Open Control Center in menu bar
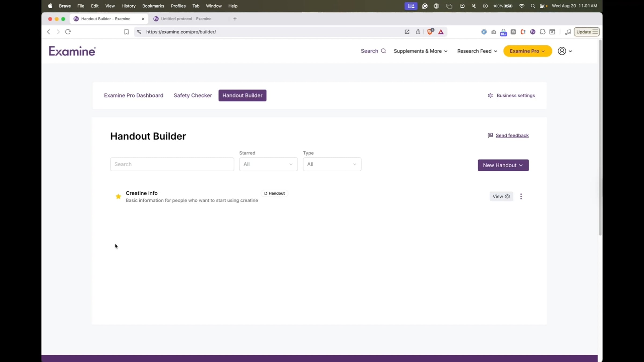 tap(543, 6)
